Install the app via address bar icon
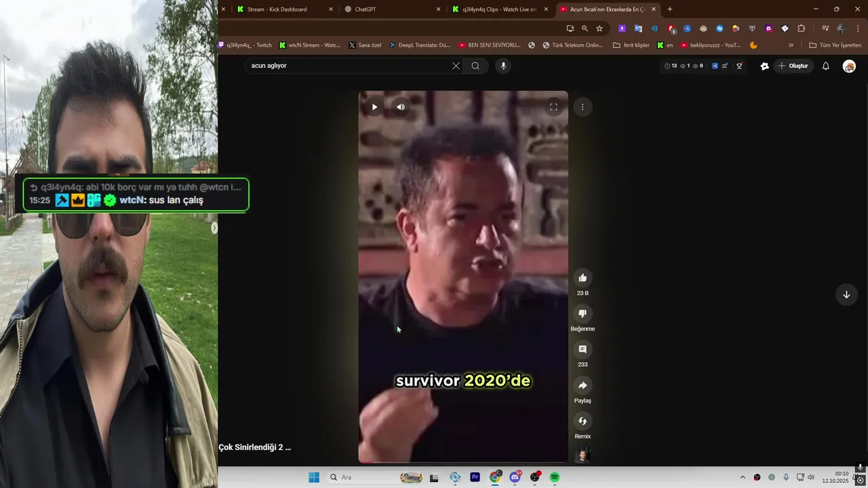868x488 pixels. pos(570,28)
